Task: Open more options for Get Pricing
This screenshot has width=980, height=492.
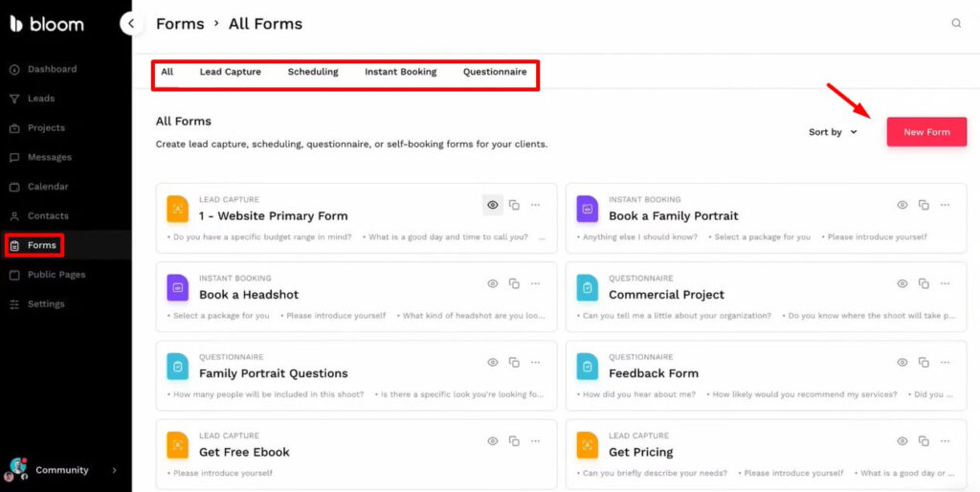Action: [945, 440]
